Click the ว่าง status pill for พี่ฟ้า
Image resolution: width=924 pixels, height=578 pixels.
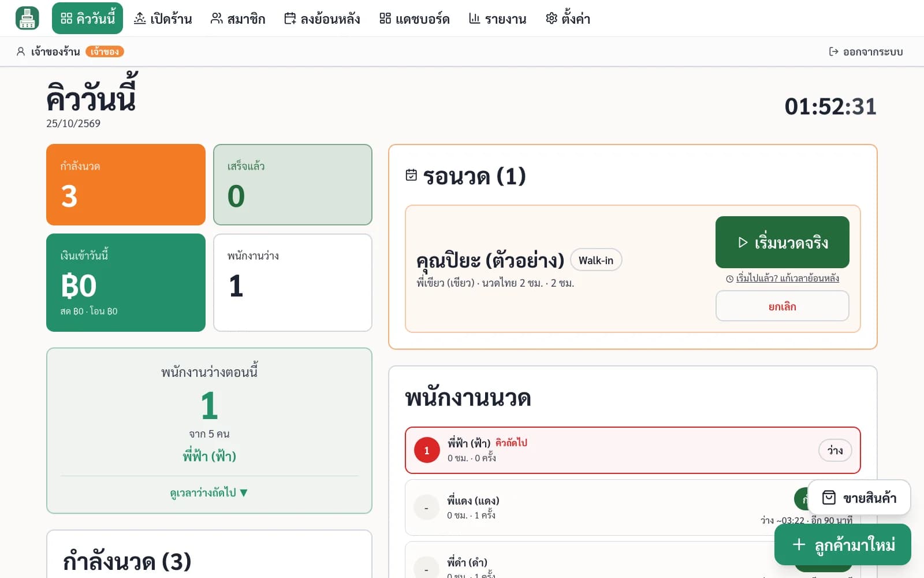tap(835, 450)
